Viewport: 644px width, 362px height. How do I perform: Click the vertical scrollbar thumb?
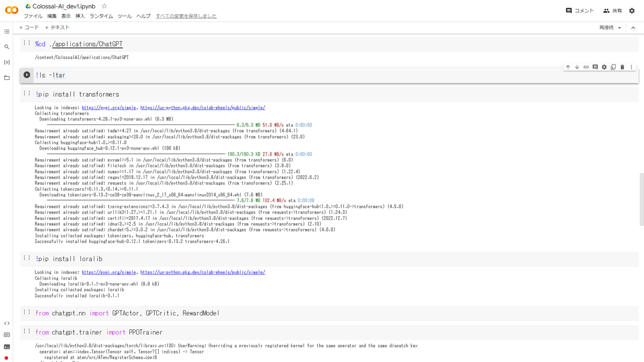(641, 200)
